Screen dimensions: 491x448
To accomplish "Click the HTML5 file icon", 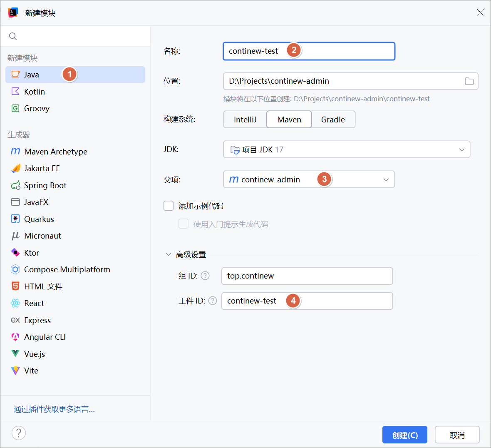I will coord(15,286).
